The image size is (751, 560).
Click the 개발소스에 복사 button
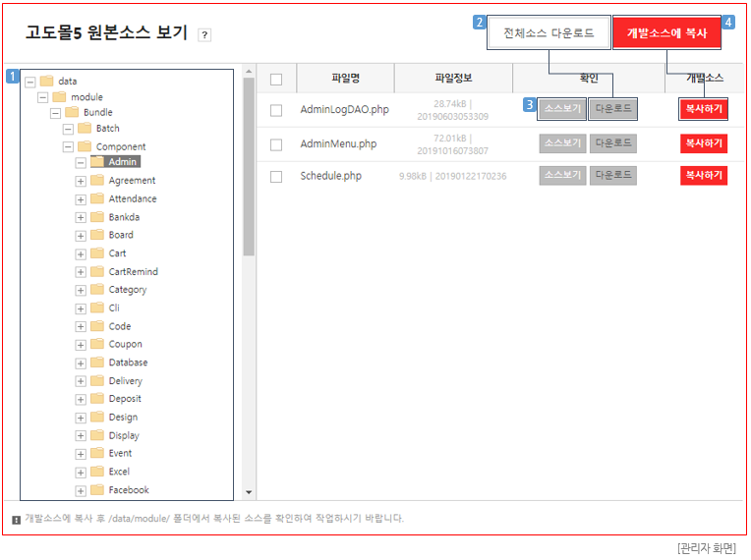point(667,33)
